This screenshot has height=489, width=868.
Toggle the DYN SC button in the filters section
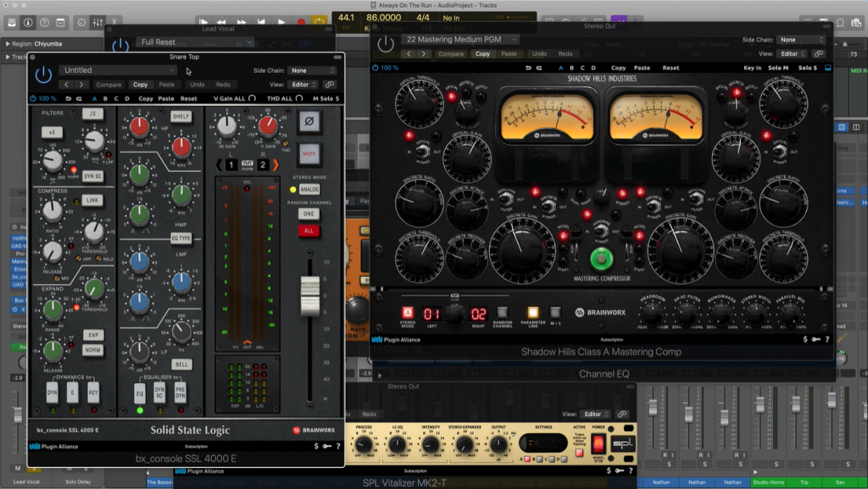[x=92, y=176]
